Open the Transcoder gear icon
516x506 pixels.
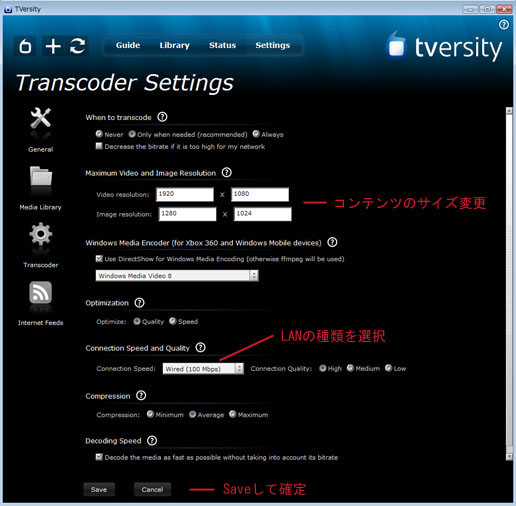(x=41, y=234)
